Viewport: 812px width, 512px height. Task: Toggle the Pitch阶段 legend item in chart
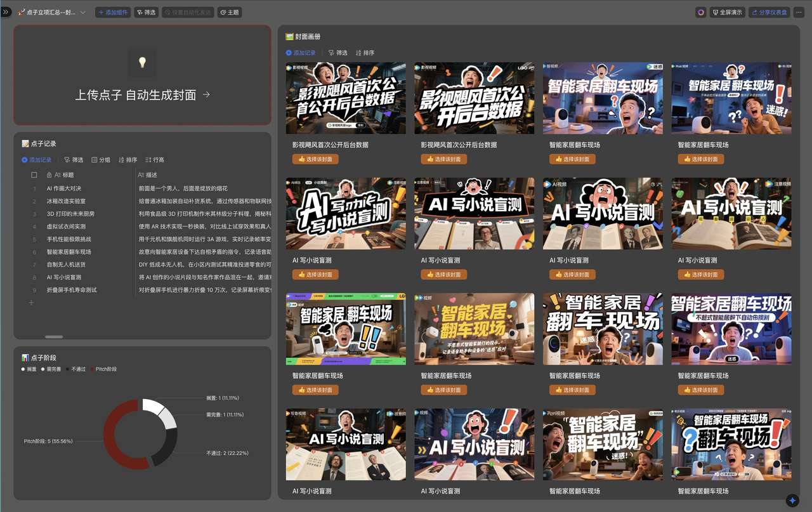[93, 369]
